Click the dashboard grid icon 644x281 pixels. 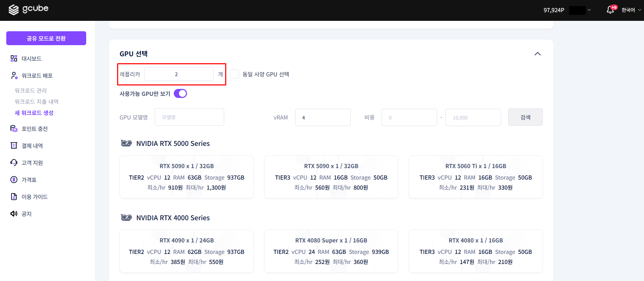point(14,58)
